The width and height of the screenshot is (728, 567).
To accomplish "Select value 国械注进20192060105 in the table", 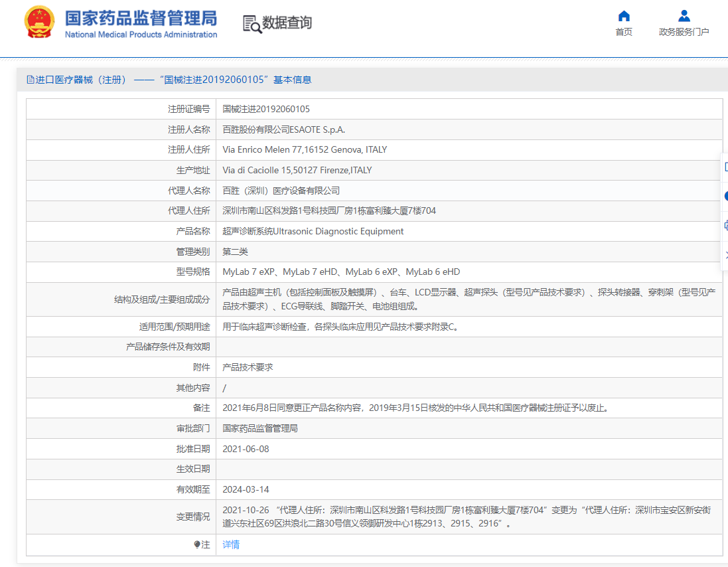I will 266,109.
